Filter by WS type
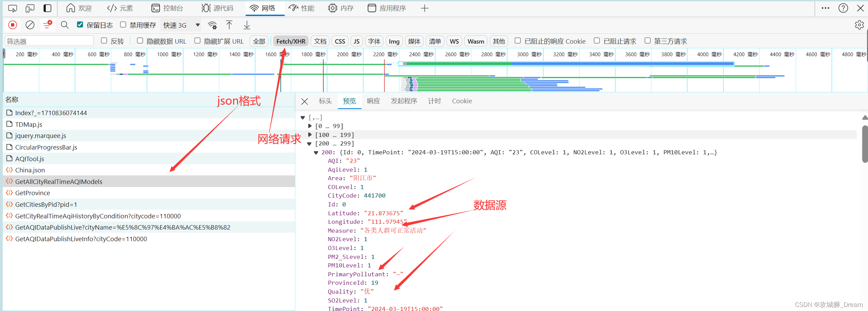The height and width of the screenshot is (311, 868). click(454, 41)
